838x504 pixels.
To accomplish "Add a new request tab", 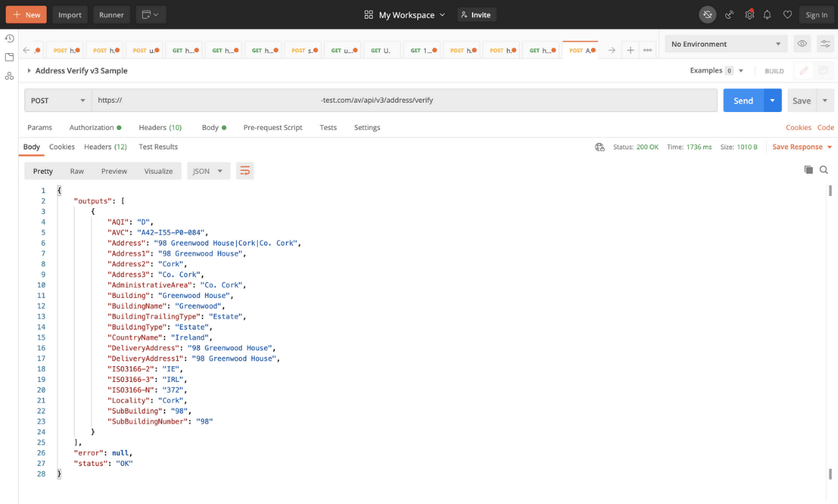I will (630, 50).
